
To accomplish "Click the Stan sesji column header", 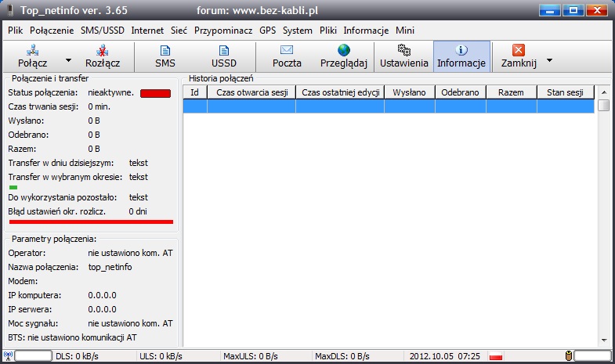I will 564,92.
